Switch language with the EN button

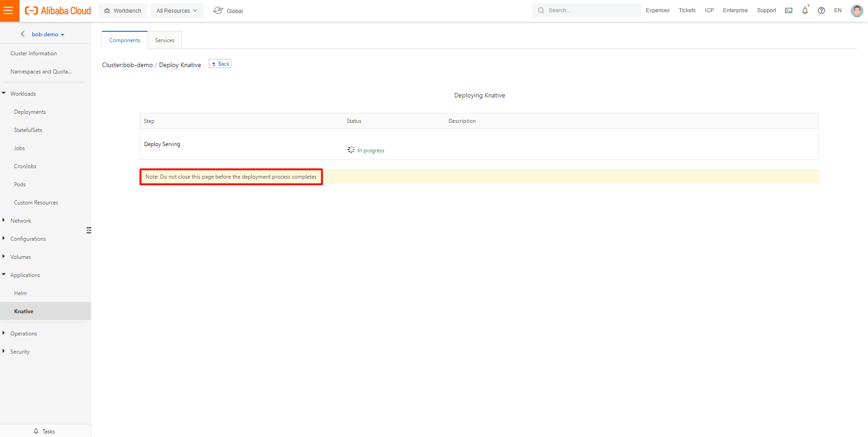tap(838, 10)
